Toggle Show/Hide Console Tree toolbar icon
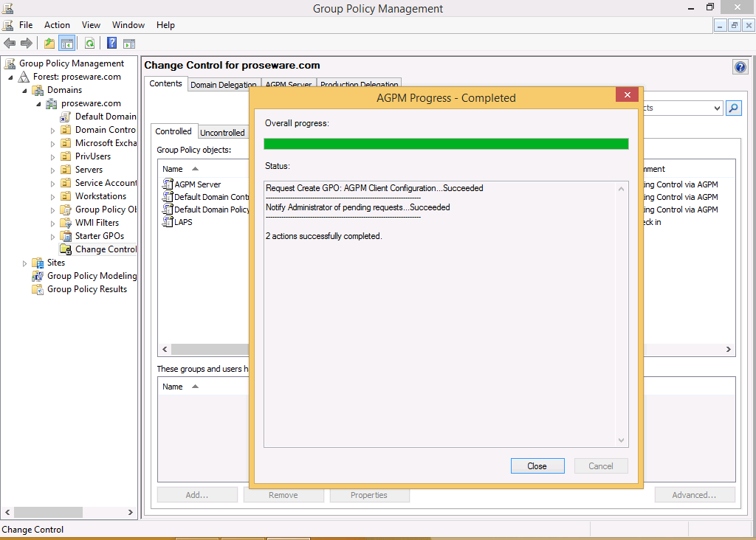 click(x=67, y=44)
